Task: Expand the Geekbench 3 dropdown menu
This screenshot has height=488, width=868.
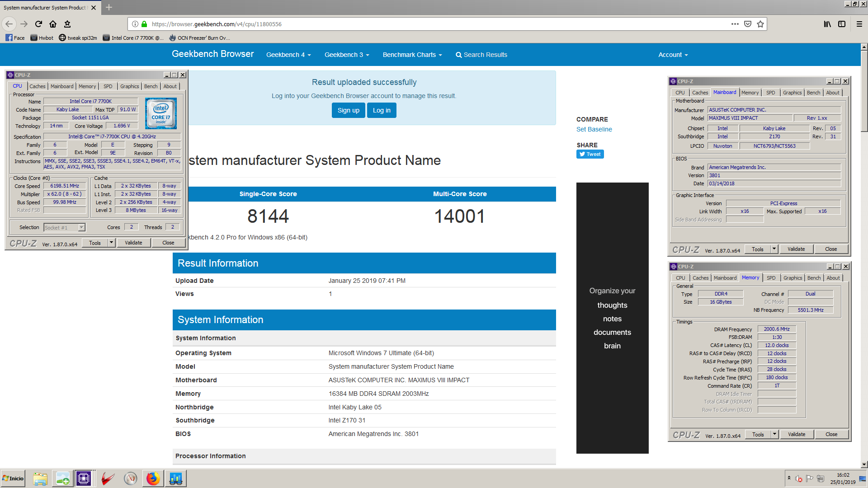Action: tap(347, 55)
